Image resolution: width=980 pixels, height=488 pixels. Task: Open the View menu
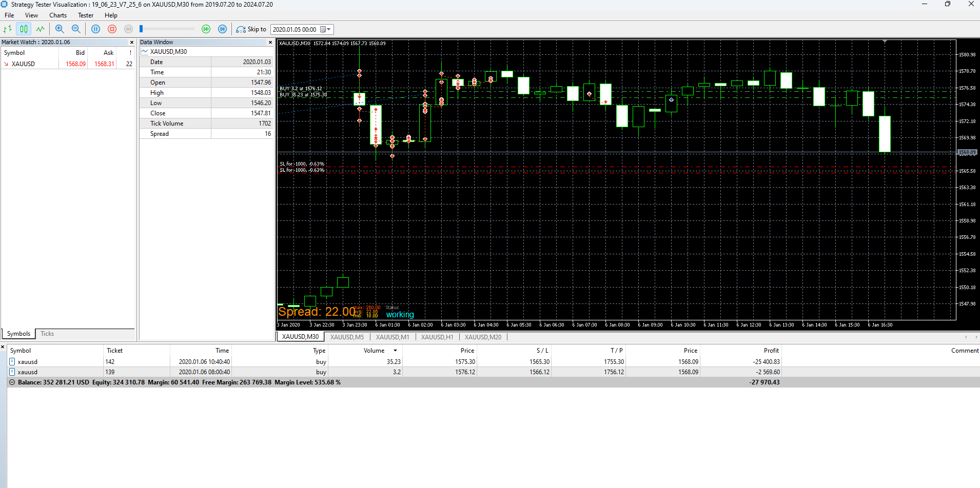[31, 15]
